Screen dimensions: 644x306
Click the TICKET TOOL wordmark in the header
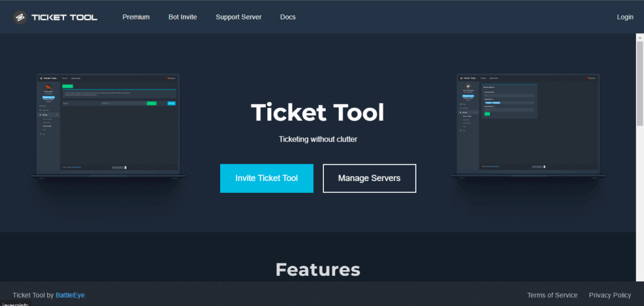pos(65,17)
